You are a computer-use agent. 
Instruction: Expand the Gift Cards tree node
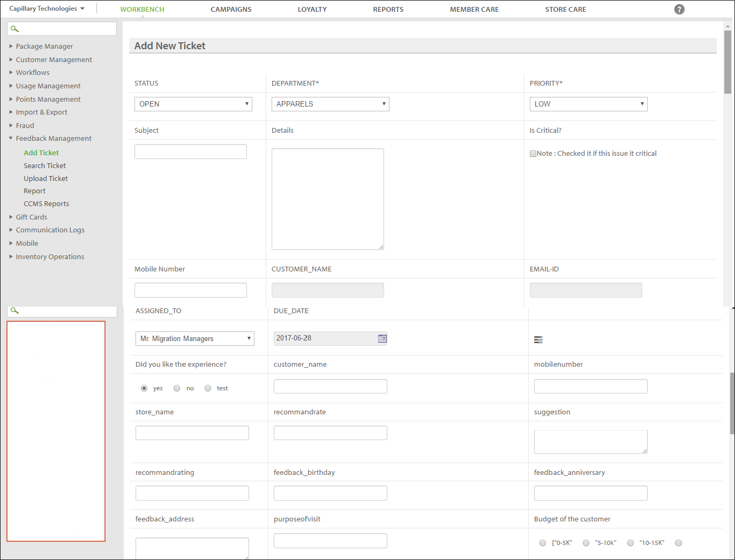coord(11,217)
